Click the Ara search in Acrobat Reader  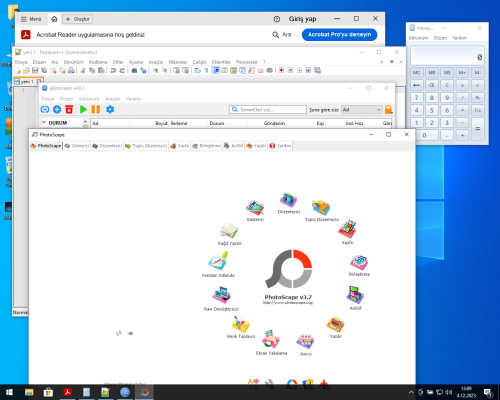click(282, 34)
